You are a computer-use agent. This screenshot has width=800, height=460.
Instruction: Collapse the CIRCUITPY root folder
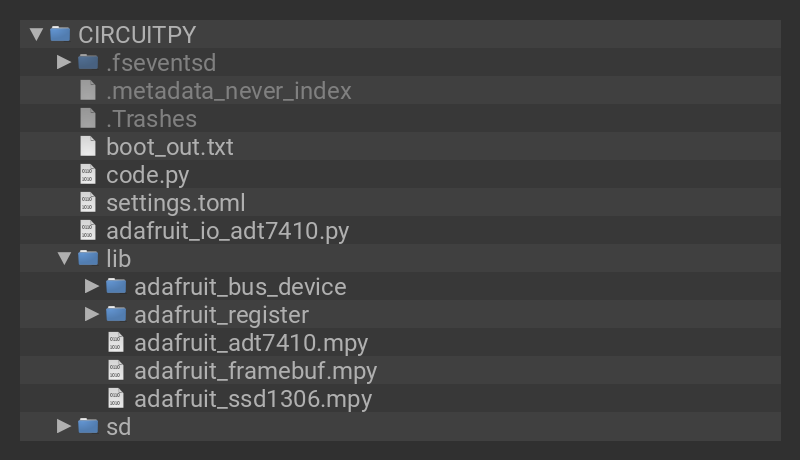coord(37,34)
